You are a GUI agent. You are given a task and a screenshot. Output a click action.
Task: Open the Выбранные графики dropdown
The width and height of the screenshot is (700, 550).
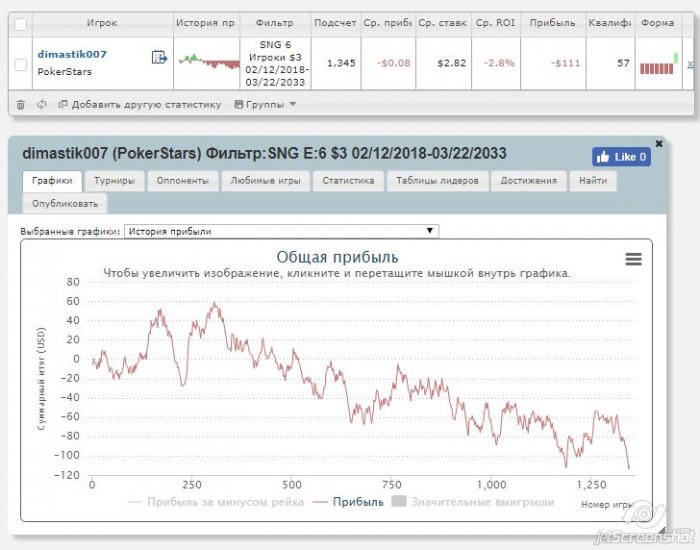tap(281, 231)
